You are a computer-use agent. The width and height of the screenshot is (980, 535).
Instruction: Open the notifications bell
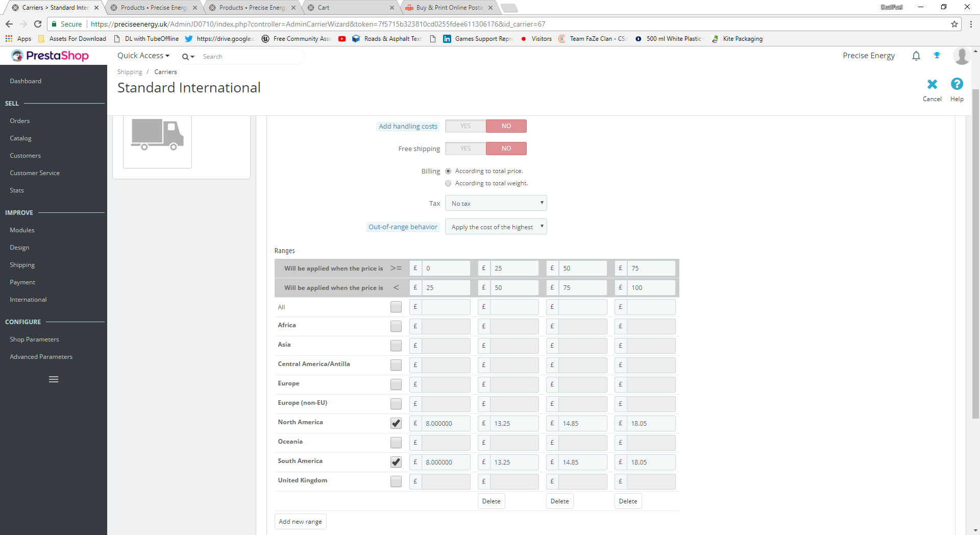coord(916,56)
